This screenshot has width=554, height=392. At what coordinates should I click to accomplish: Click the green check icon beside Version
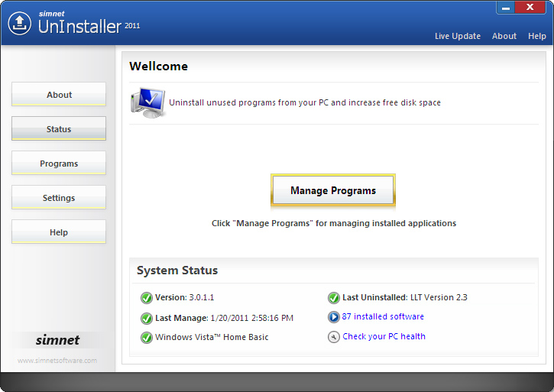(x=147, y=298)
